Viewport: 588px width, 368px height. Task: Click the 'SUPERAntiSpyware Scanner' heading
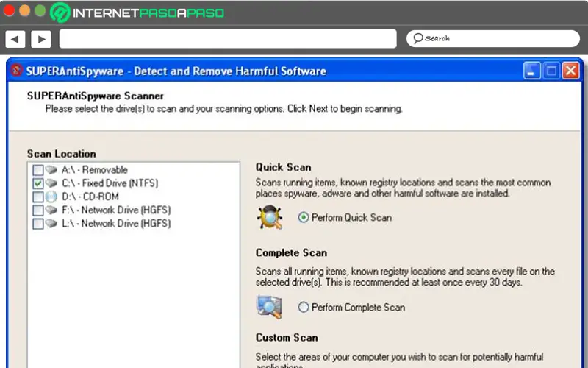tap(96, 96)
